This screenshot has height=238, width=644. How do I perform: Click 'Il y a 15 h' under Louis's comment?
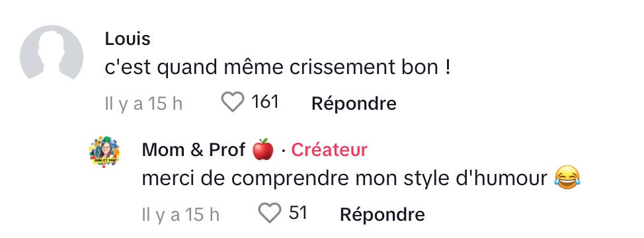(143, 103)
